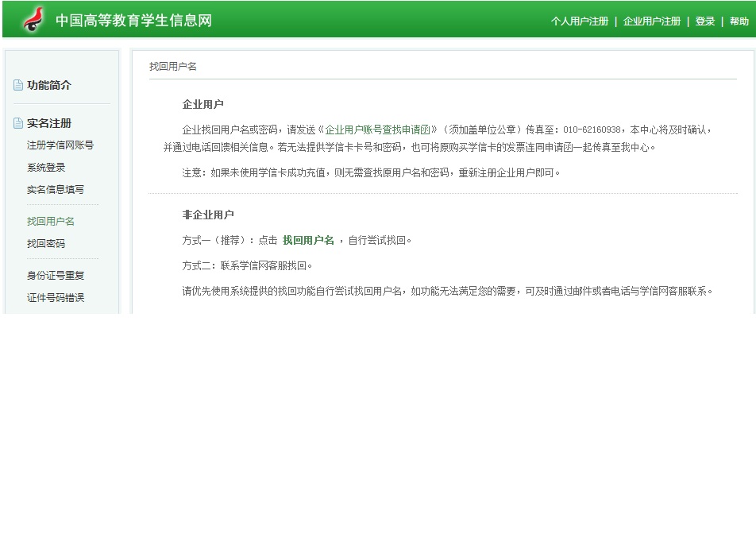756x553 pixels.
Task: Click the document icon beside 实名注册
Action: click(x=18, y=124)
